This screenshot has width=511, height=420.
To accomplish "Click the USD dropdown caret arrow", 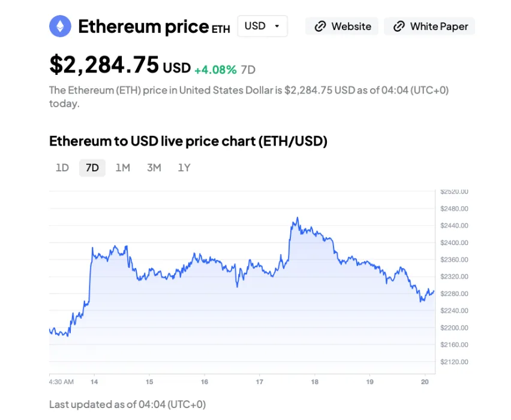I will (276, 26).
